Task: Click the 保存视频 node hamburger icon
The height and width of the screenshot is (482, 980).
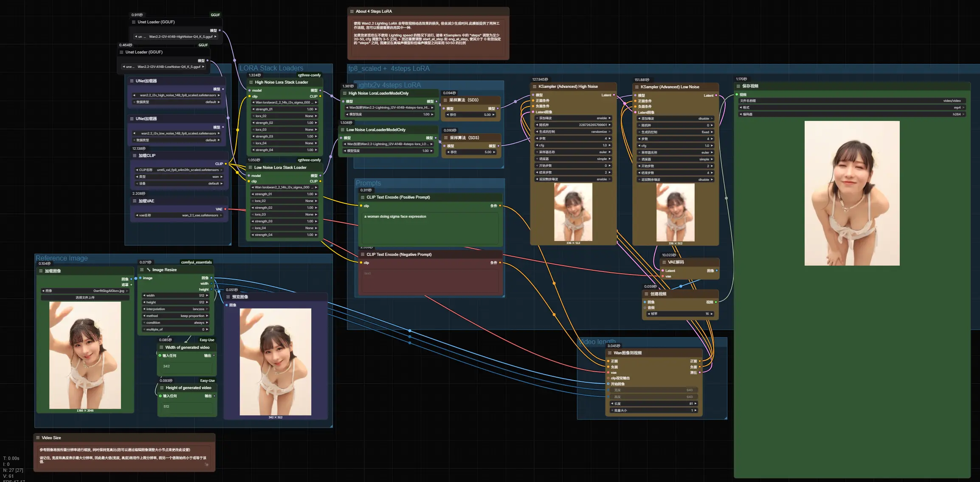Action: tap(738, 86)
